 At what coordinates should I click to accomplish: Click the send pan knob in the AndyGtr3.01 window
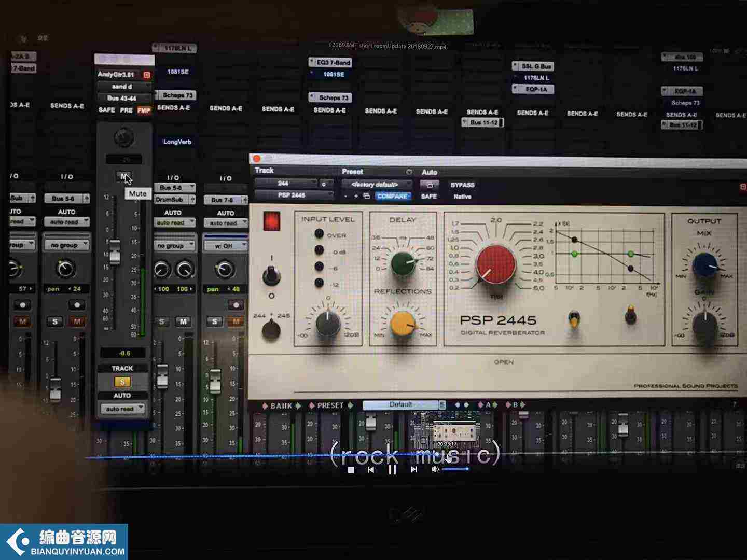[123, 137]
